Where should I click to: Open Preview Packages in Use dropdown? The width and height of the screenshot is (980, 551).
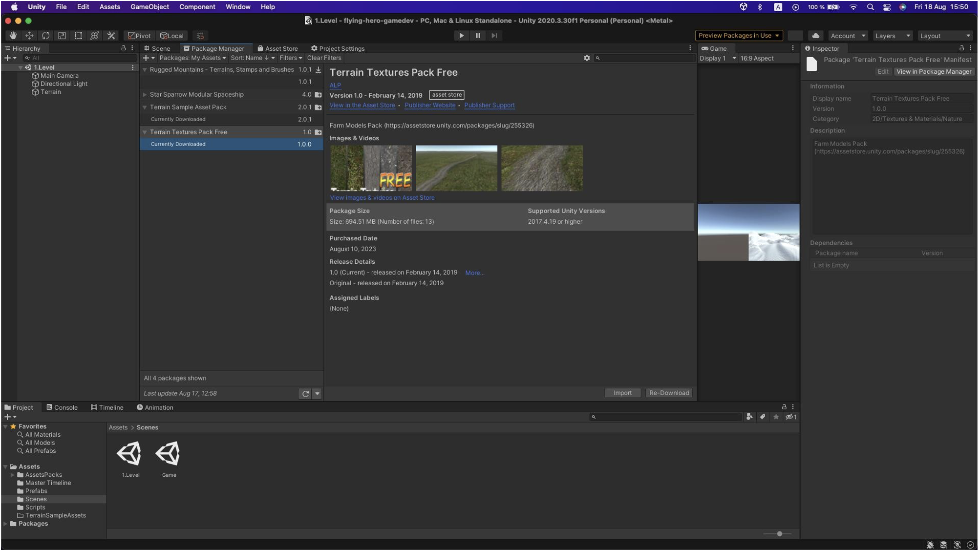tap(739, 36)
